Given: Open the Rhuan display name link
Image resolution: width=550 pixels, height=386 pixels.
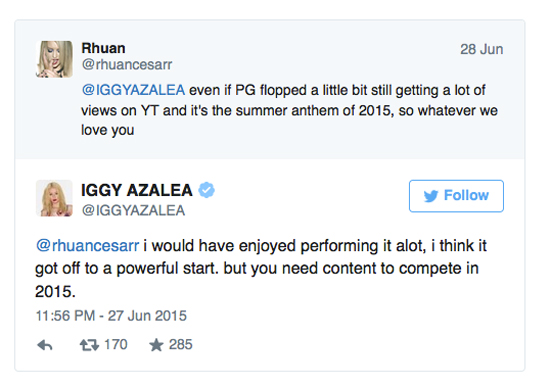Looking at the screenshot, I should (x=103, y=48).
